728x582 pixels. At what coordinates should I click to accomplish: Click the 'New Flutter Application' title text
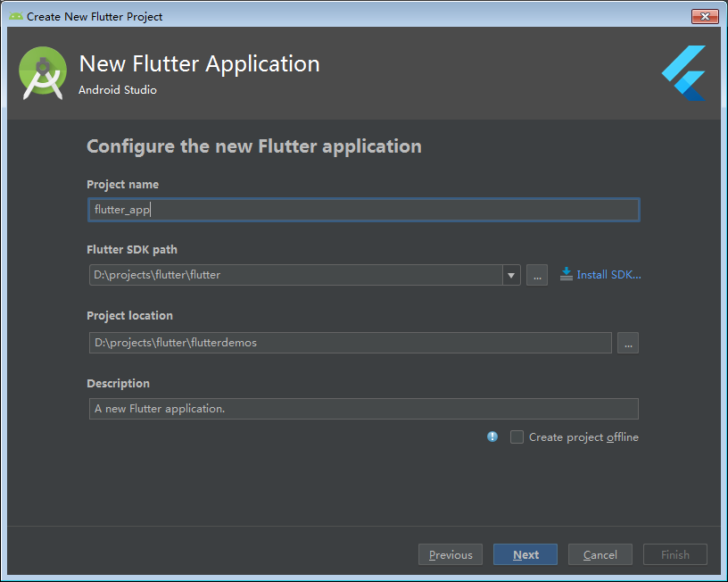tap(199, 64)
